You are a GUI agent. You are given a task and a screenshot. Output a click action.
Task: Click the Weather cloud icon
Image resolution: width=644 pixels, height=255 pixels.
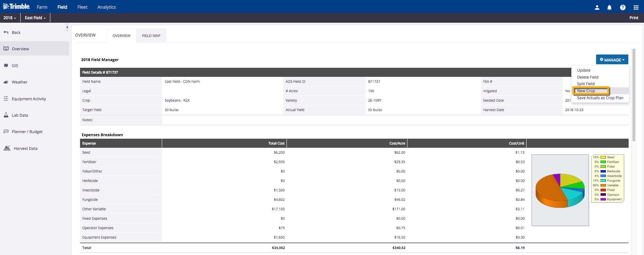pyautogui.click(x=6, y=82)
